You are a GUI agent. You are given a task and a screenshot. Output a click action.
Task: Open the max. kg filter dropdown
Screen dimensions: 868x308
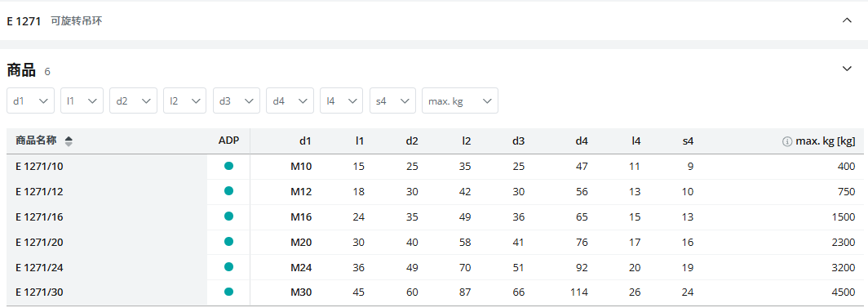coord(460,100)
